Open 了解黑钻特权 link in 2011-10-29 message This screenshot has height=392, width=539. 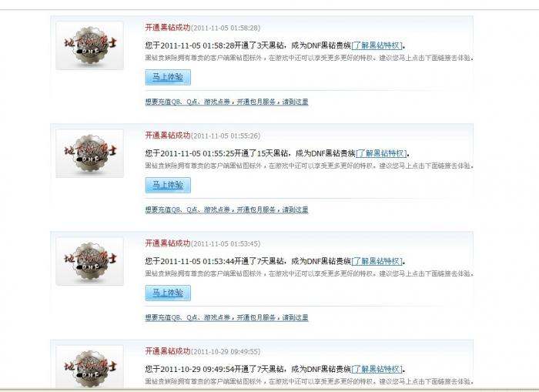(377, 370)
